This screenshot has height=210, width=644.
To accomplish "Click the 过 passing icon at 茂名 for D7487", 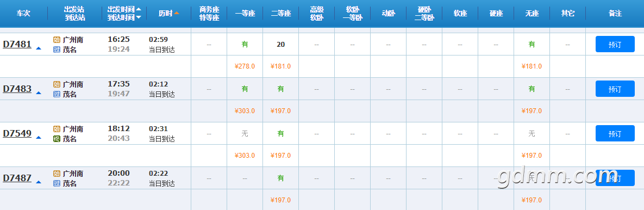I will click(57, 183).
